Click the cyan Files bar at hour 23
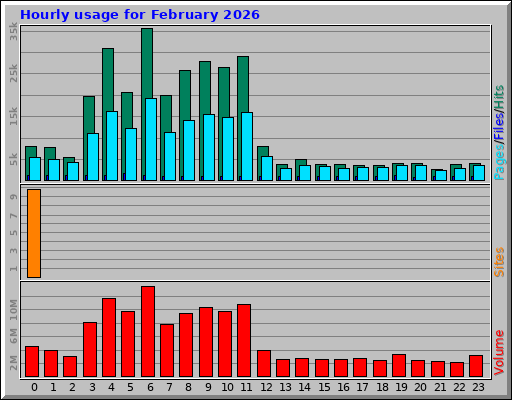This screenshot has width=512, height=400. click(479, 173)
